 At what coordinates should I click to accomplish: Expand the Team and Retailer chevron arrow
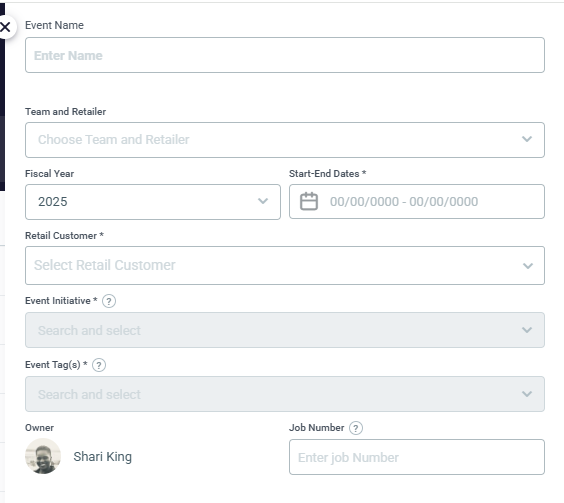click(x=527, y=139)
